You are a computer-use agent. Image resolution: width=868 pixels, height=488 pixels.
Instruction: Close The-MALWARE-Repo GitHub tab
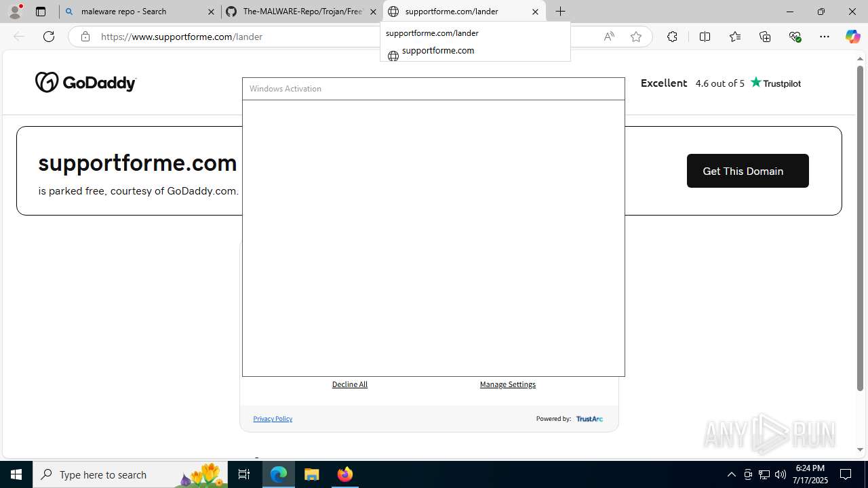[x=373, y=12]
